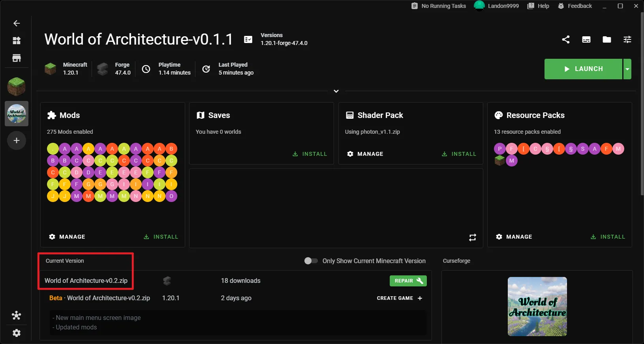Click the swap arrows icon in empty panel

[x=473, y=237]
